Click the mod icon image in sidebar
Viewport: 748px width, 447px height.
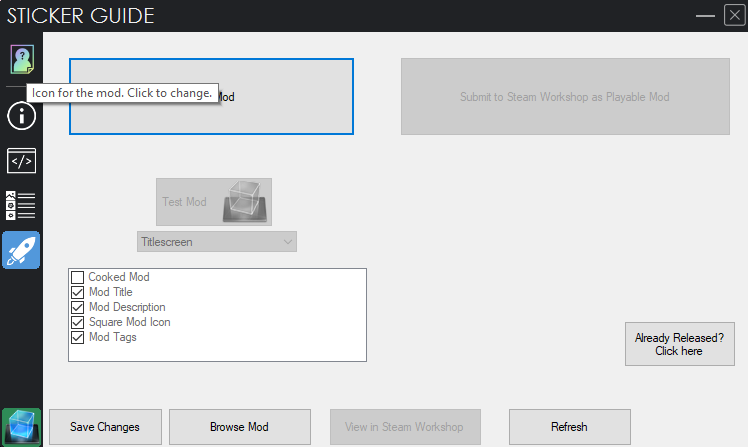coord(21,59)
